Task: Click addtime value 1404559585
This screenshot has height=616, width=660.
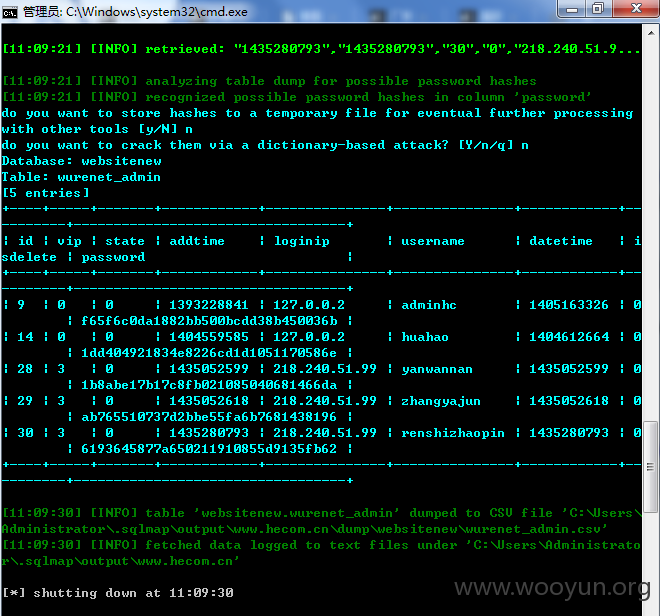Action: coord(209,337)
